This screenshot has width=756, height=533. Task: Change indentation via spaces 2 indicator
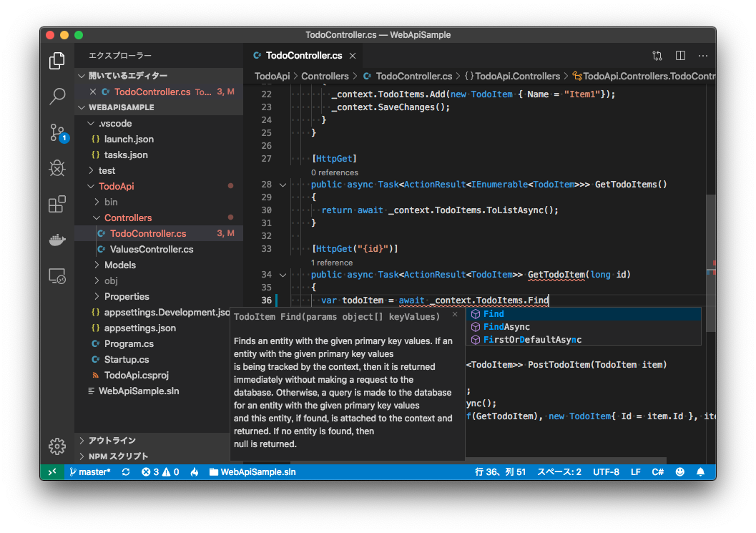(x=559, y=471)
